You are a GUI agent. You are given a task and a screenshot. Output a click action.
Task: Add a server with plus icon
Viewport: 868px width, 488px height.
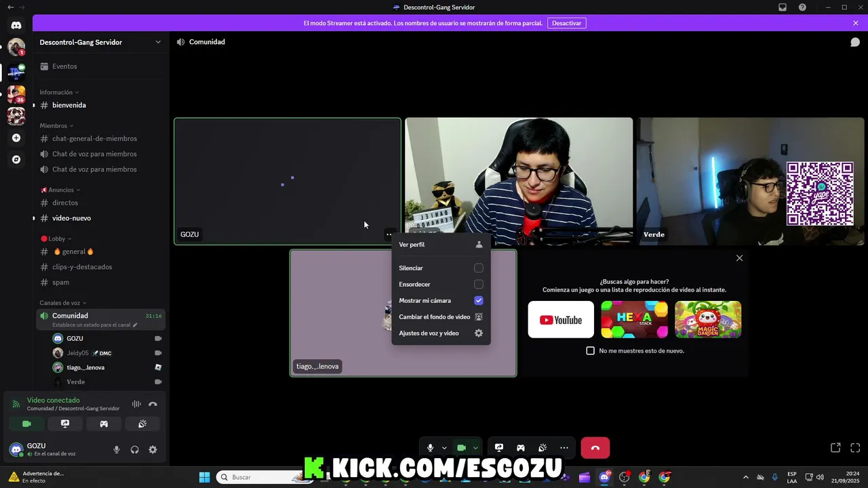click(x=16, y=138)
